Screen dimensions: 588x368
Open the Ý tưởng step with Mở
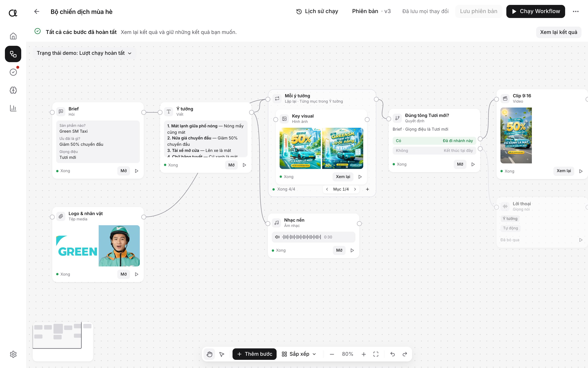point(231,165)
